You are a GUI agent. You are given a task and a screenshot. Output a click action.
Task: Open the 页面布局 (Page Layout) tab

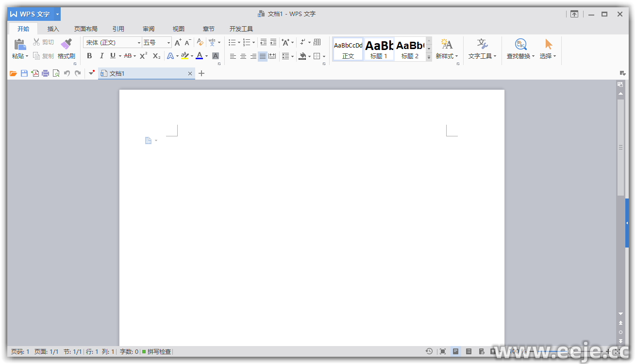85,29
